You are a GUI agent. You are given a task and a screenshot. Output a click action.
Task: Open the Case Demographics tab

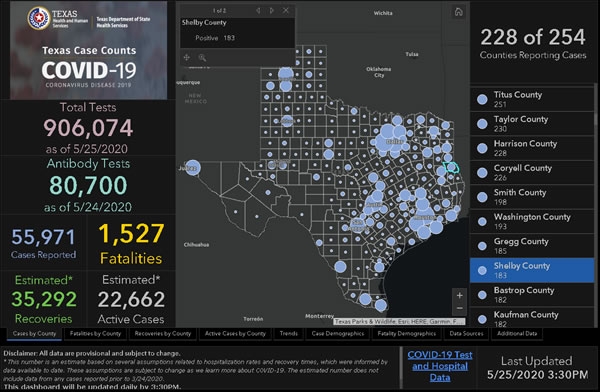338,334
